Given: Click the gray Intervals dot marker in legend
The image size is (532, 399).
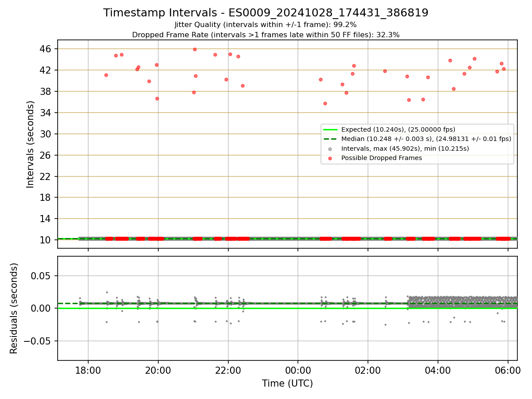Looking at the screenshot, I should (x=331, y=149).
